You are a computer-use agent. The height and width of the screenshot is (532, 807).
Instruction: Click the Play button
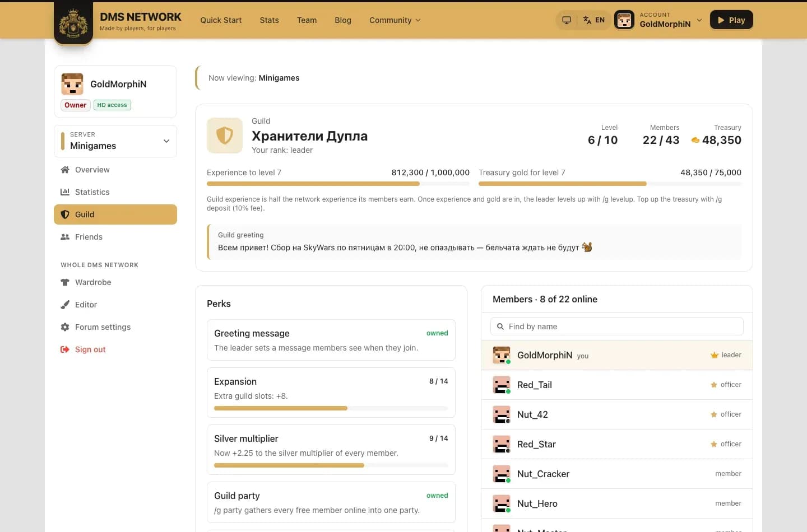pyautogui.click(x=731, y=20)
